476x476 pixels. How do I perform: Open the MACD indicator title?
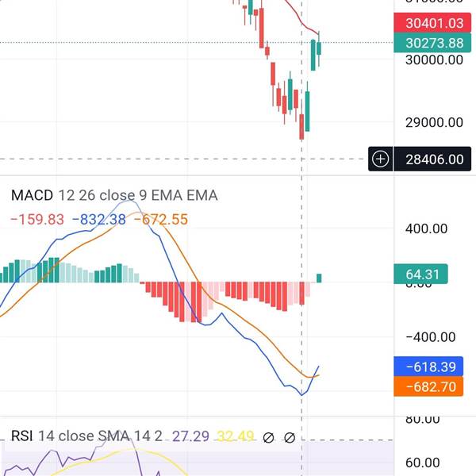(x=32, y=195)
